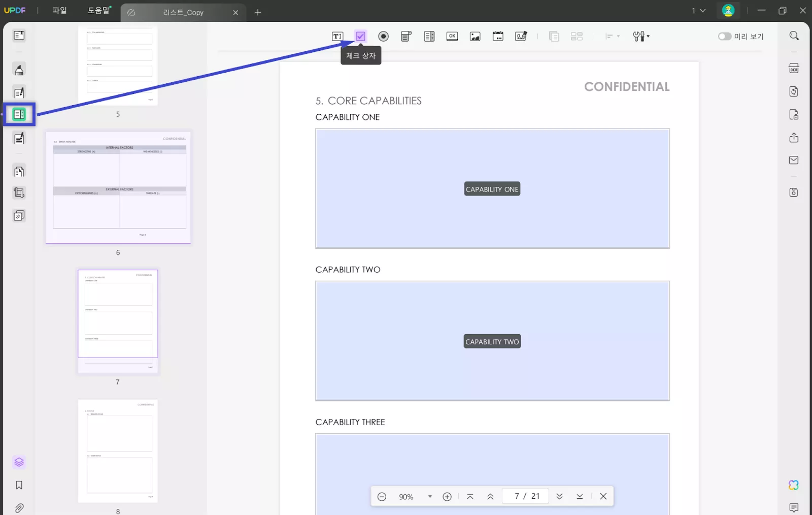Select page 5 thumbnail
Screen dimensions: 812x515
[118, 66]
